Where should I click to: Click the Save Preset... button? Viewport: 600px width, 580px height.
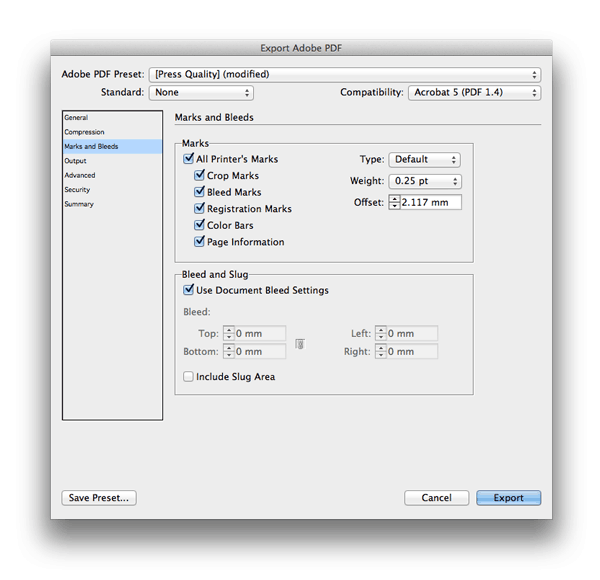pos(99,498)
